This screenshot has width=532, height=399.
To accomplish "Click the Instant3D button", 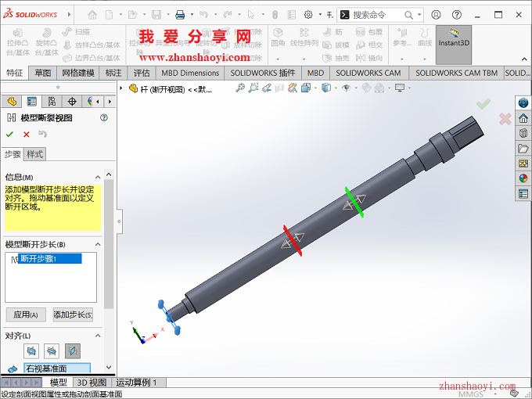I will click(453, 44).
